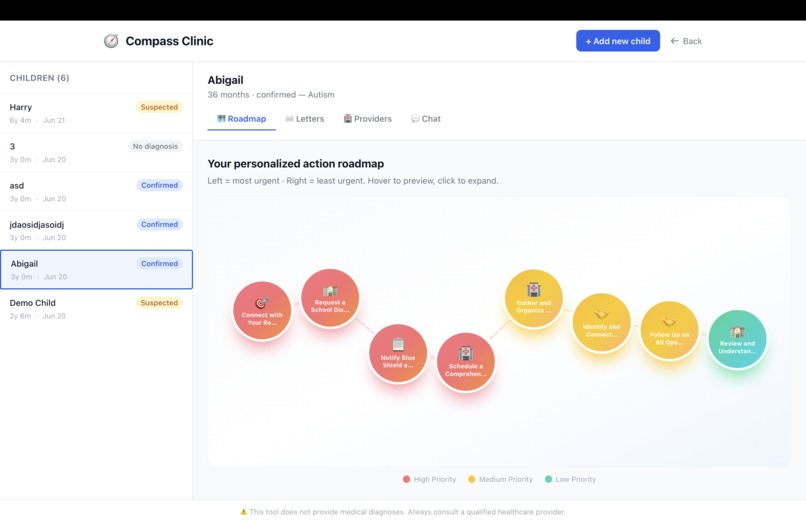Open the 'Schedule a Comprehen...' roadmap node
This screenshot has width=806, height=524.
coord(466,362)
